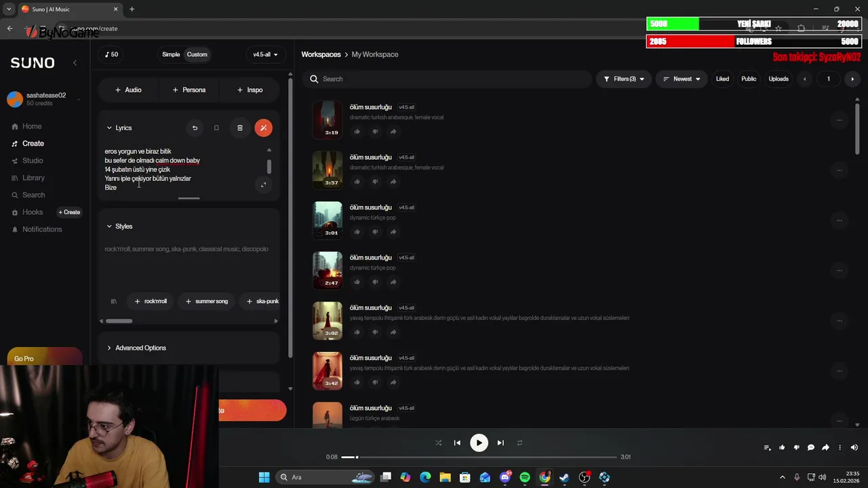Image resolution: width=868 pixels, height=488 pixels.
Task: Go to the next page of songs
Action: tap(852, 79)
